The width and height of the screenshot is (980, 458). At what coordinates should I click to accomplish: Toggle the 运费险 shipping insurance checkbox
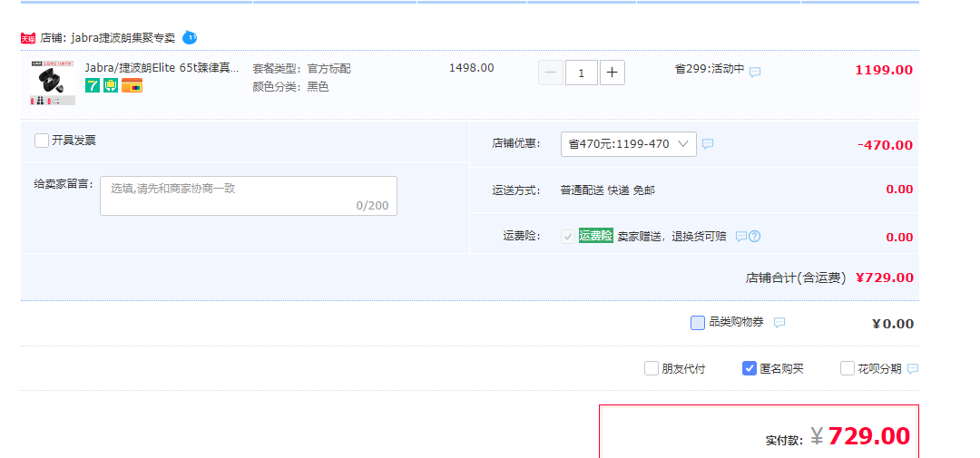[x=568, y=236]
